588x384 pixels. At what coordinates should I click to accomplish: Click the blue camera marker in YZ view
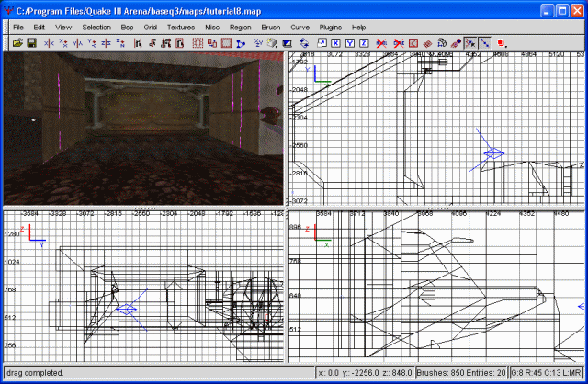[127, 309]
